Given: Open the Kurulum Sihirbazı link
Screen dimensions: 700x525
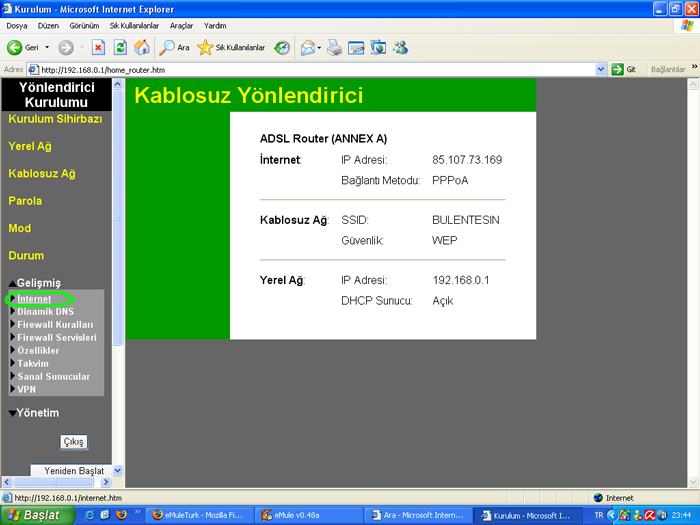Looking at the screenshot, I should (55, 119).
